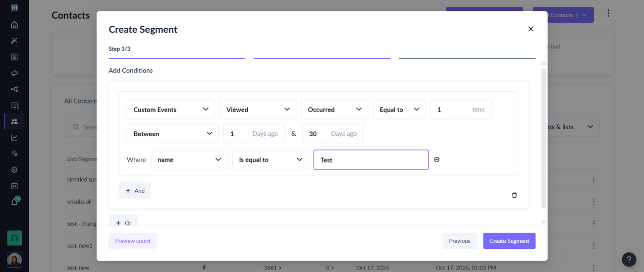Open the Contacts button dropdown arrow at top right
Viewport: 644px width, 272px height.
coord(585,15)
